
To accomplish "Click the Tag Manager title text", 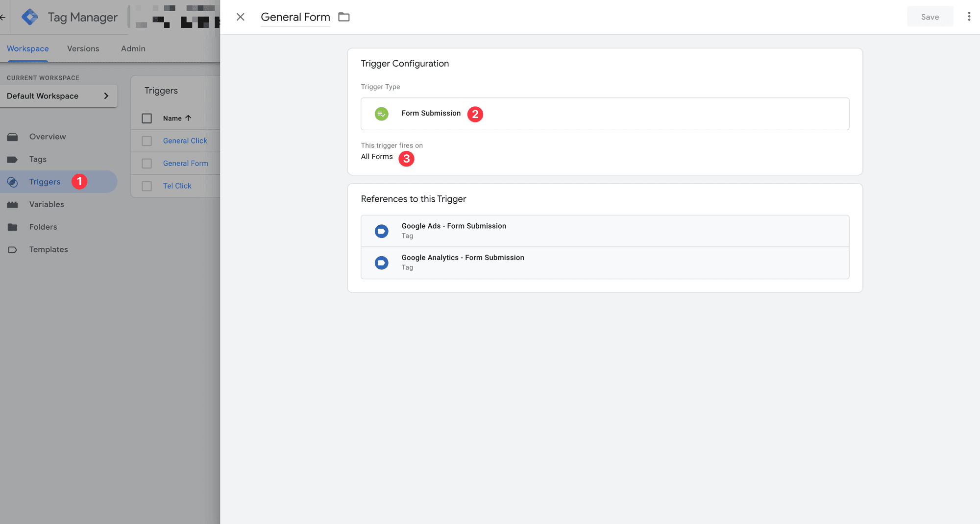I will [83, 17].
